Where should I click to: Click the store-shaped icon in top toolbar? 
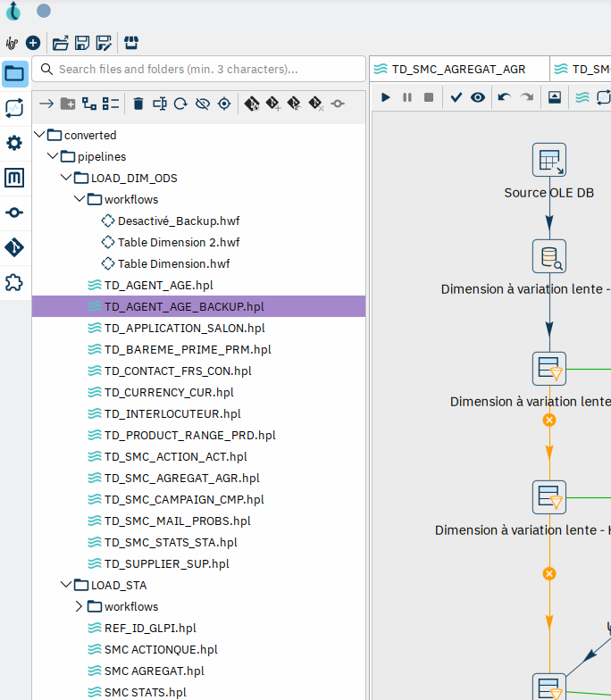pyautogui.click(x=130, y=43)
